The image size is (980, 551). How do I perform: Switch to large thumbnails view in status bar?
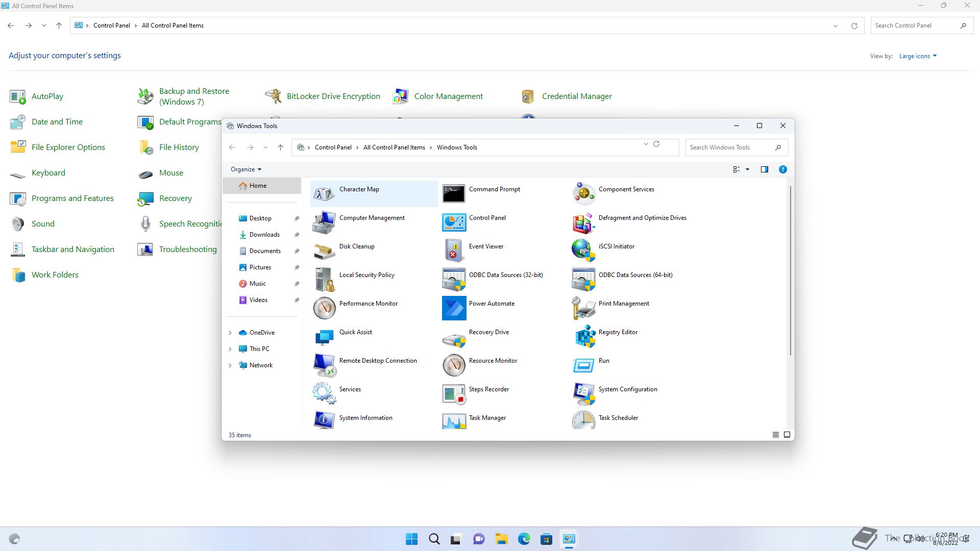point(787,435)
